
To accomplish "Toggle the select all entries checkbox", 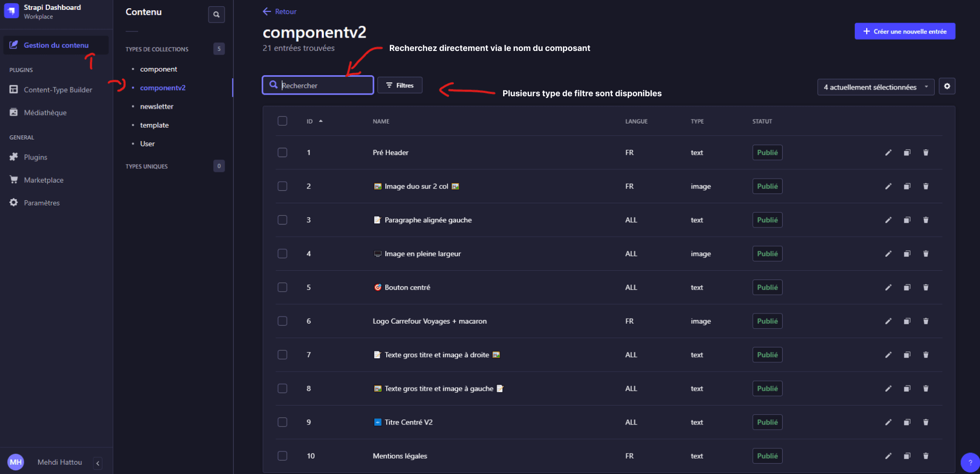I will (x=282, y=121).
